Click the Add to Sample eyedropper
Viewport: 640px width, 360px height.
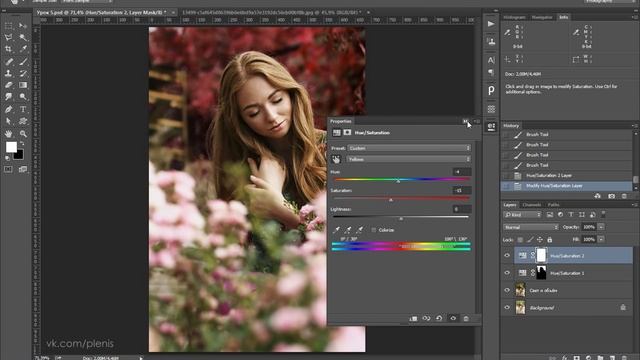pos(348,230)
